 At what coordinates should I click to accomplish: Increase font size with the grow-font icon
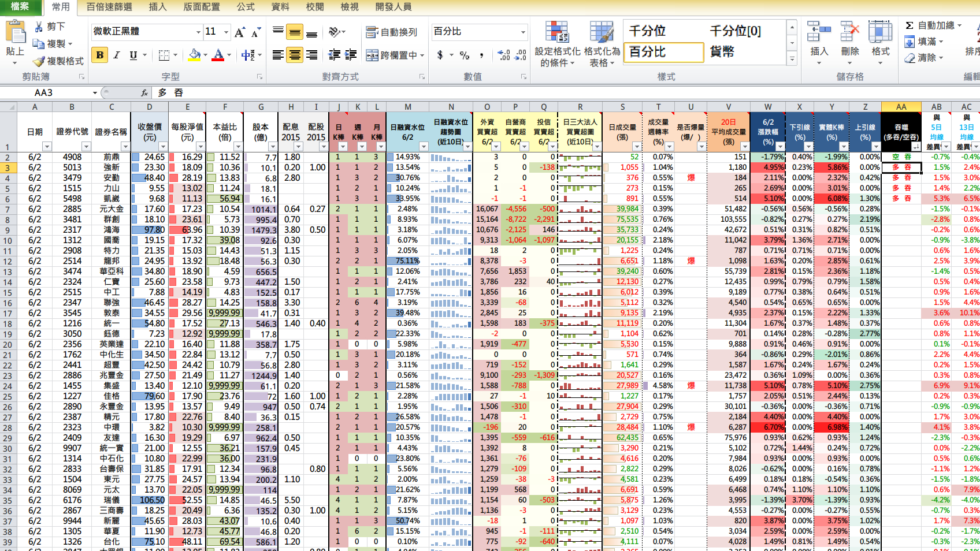[240, 32]
